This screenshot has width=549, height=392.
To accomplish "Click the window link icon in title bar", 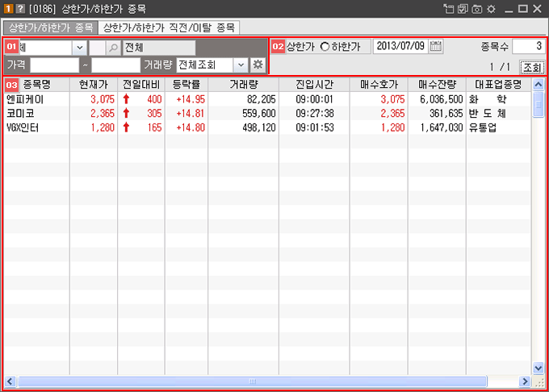I will click(449, 9).
